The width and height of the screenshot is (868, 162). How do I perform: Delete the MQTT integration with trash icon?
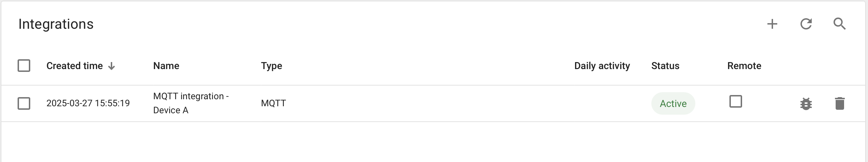click(x=840, y=103)
